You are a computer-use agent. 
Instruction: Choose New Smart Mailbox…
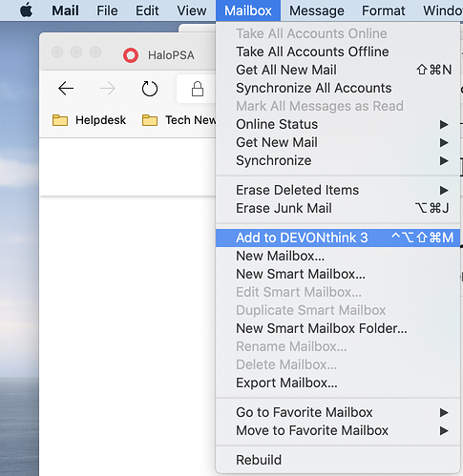[x=338, y=274]
